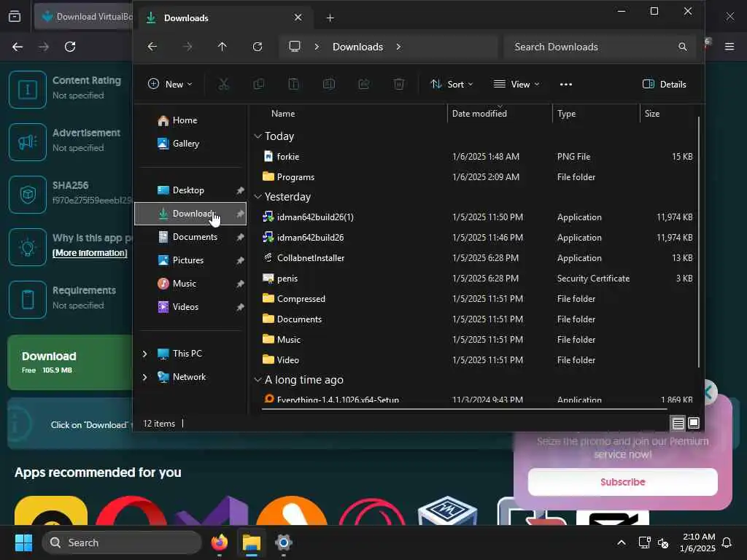Open Firefox from the taskbar
The height and width of the screenshot is (560, 747).
tap(219, 542)
